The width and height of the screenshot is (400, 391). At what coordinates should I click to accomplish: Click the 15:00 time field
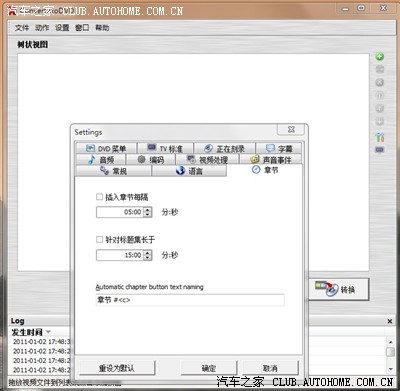pos(120,255)
